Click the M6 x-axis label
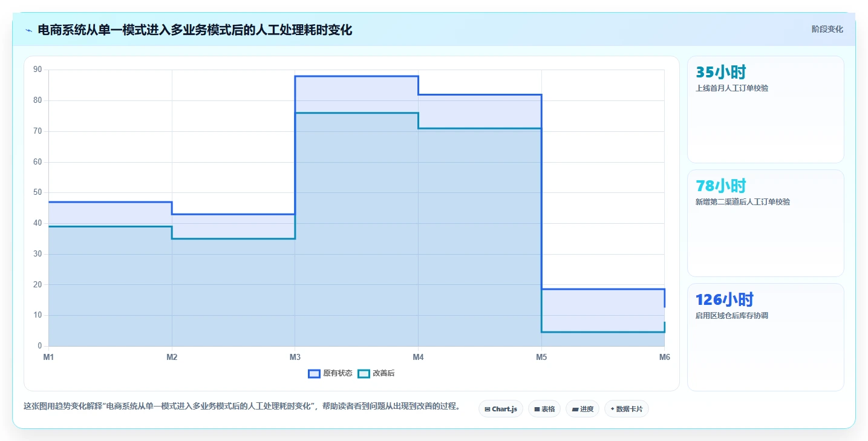The height and width of the screenshot is (441, 868). point(664,357)
